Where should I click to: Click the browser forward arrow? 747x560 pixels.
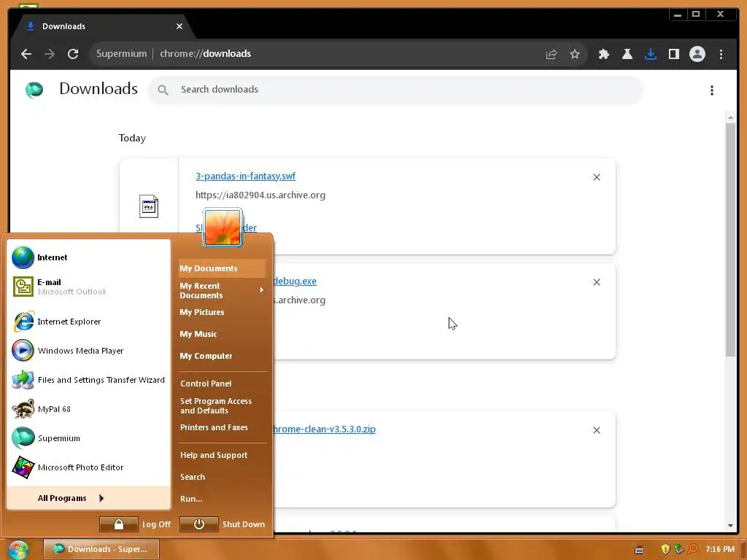50,54
